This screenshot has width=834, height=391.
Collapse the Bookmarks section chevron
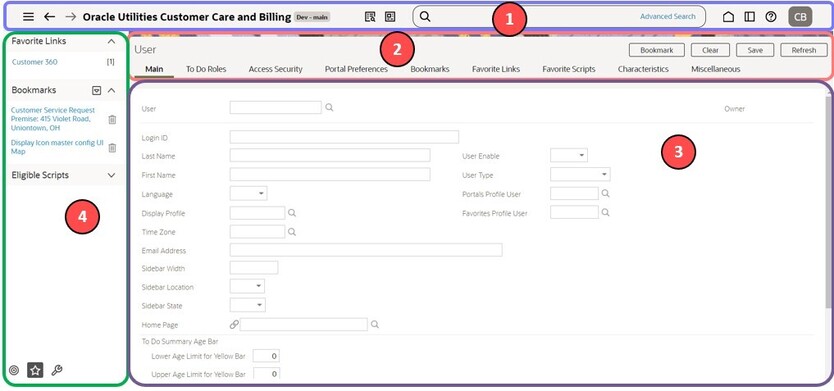[111, 90]
